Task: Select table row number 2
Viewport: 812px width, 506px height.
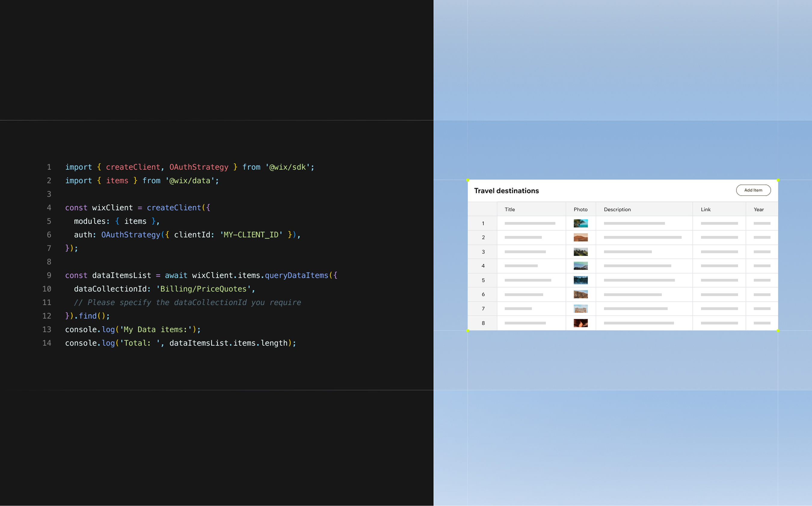Action: (x=483, y=237)
